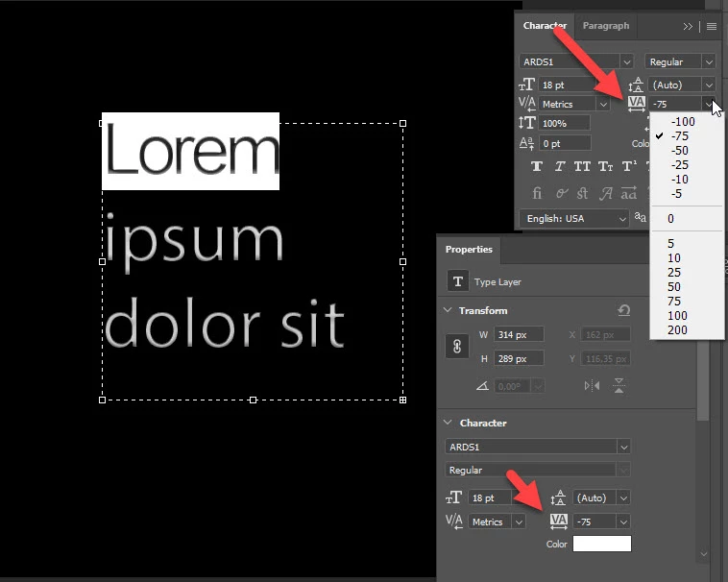Click the kerning V/A icon in Character panel

(x=526, y=104)
